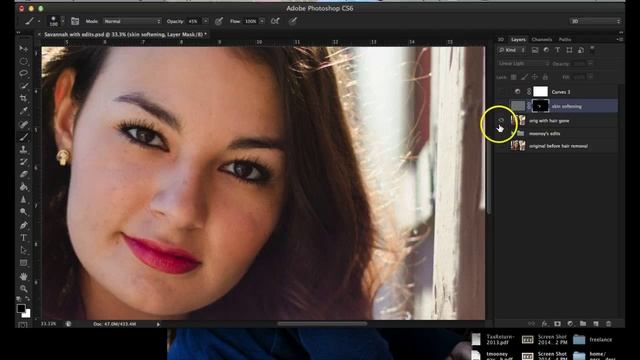Select the skin softening layer mask thumbnail
Screen dimensions: 640x360
[x=540, y=106]
